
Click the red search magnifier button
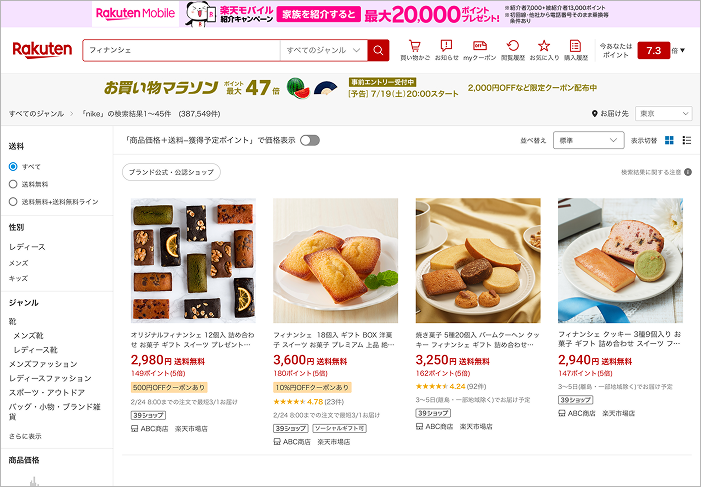click(378, 50)
